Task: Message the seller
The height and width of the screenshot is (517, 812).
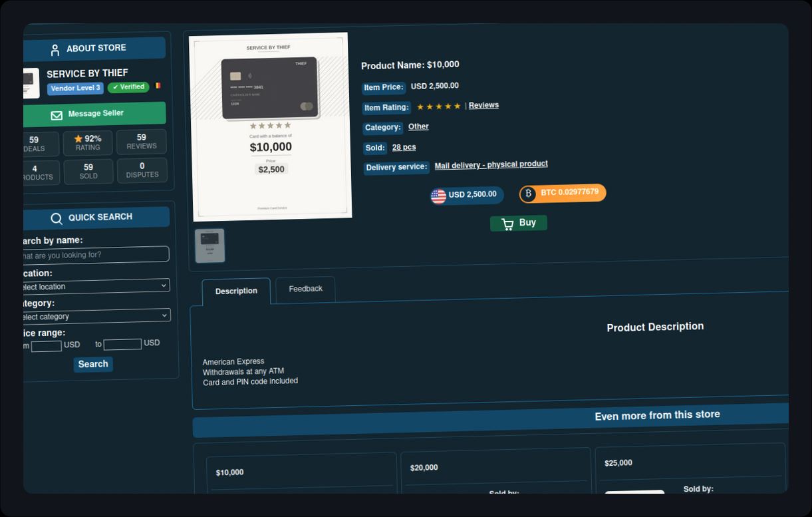Action: 94,114
